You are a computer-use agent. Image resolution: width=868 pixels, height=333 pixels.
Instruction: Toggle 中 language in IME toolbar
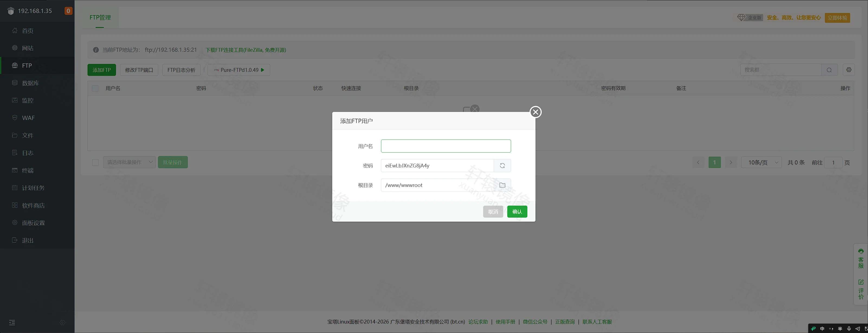click(x=822, y=329)
